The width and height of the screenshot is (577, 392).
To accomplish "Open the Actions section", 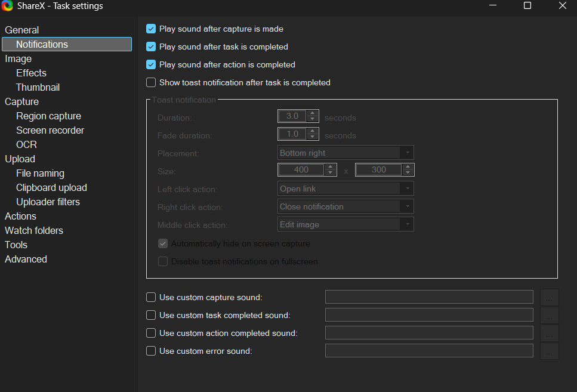I will 21,216.
